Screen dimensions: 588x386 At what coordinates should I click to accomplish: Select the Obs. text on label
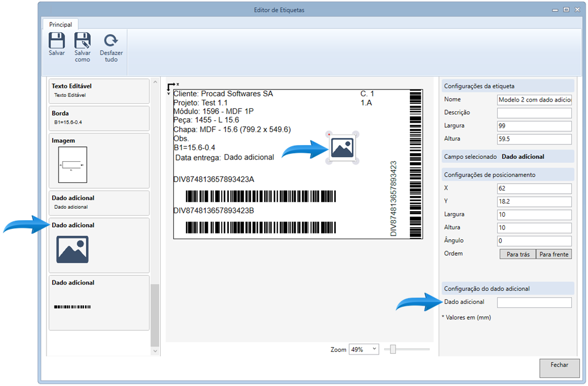coord(181,139)
